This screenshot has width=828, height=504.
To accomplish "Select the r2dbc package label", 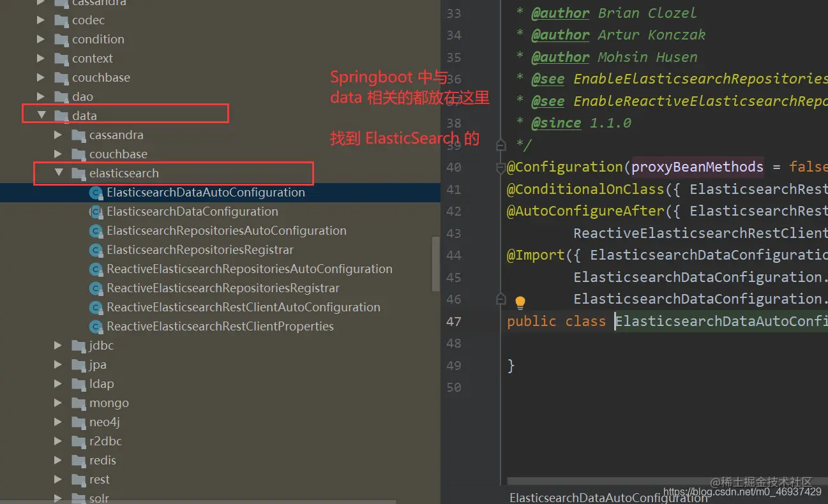I will pyautogui.click(x=105, y=441).
